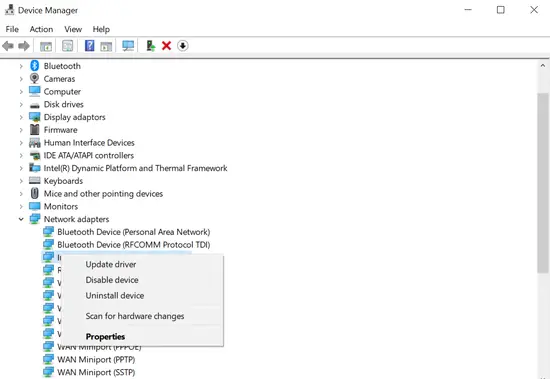The width and height of the screenshot is (550, 379).
Task: Expand the Monitors node
Action: pyautogui.click(x=21, y=206)
